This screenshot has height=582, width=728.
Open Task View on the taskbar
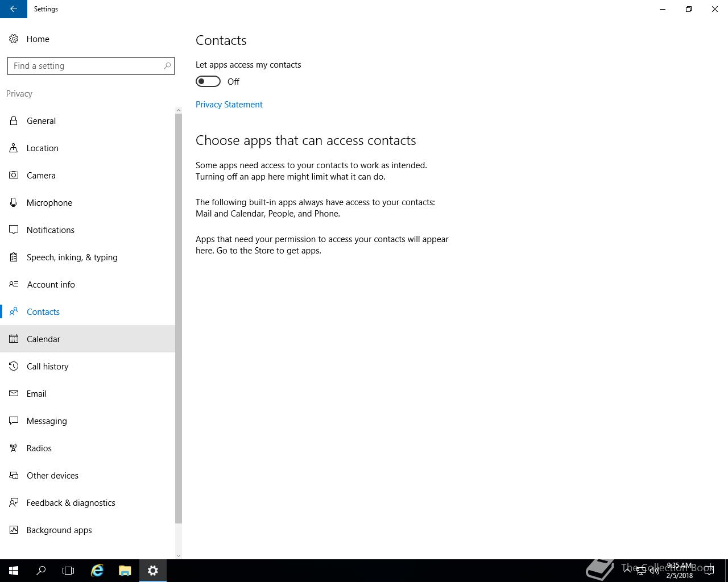coord(68,571)
